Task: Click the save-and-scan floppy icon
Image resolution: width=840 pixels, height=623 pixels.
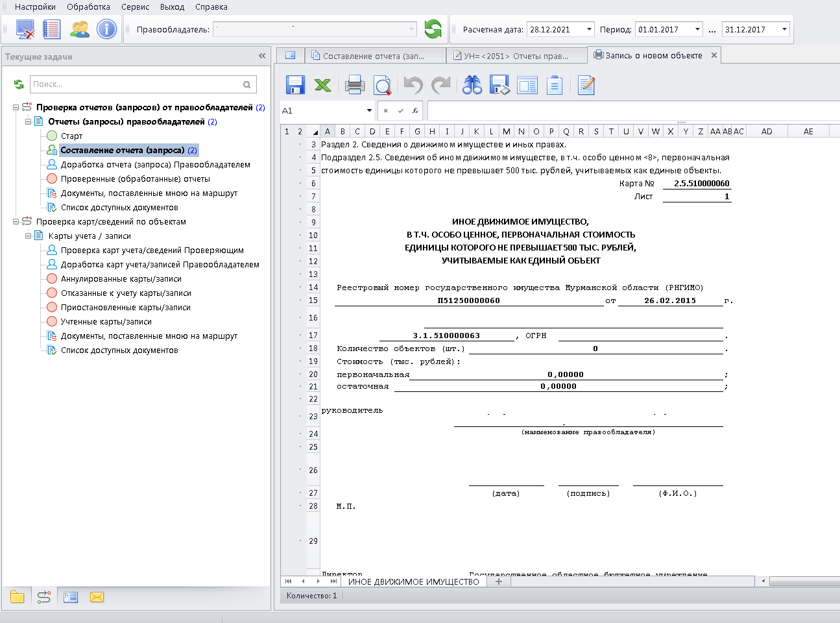Action: pos(499,85)
